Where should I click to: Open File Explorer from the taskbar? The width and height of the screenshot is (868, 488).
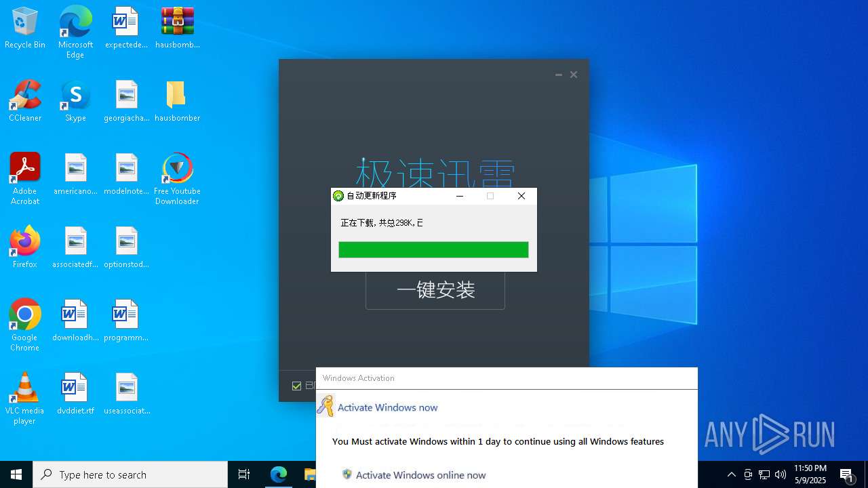tap(309, 474)
